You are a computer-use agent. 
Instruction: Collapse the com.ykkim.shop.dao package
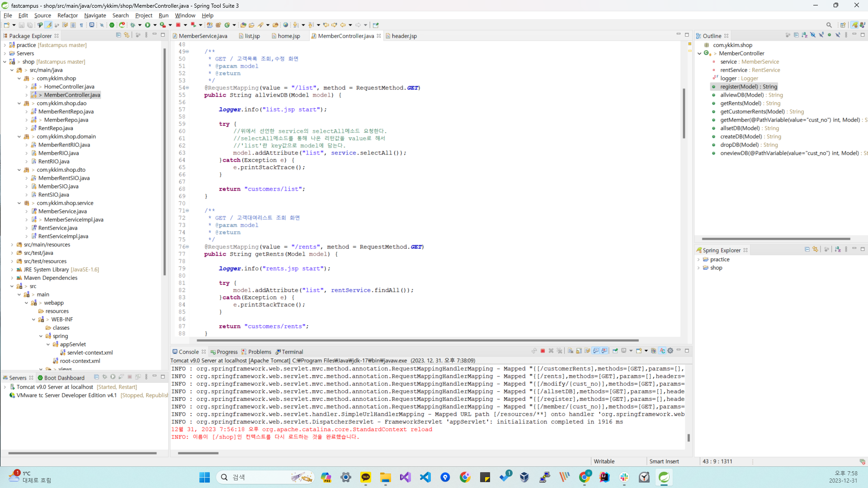(19, 103)
